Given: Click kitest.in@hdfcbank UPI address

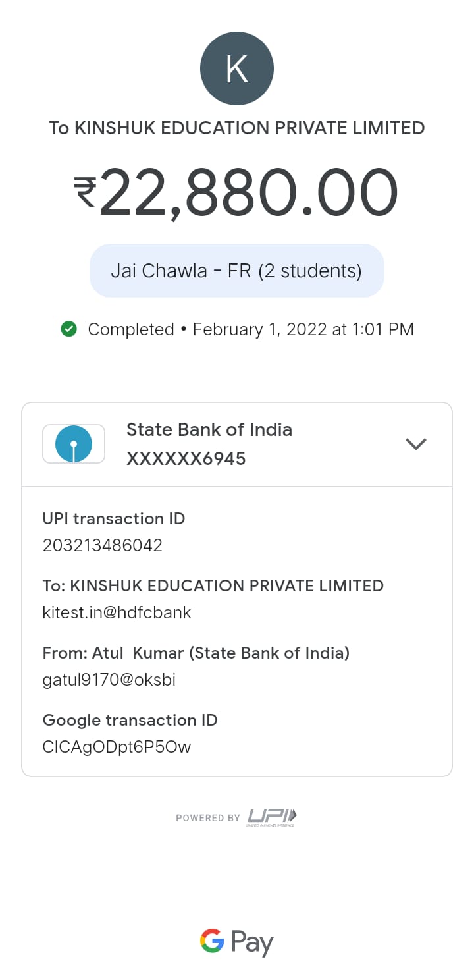Looking at the screenshot, I should (x=117, y=612).
